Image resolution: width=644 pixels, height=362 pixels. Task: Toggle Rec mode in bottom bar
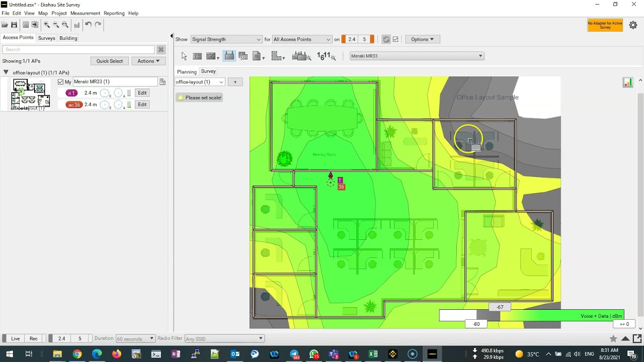[x=33, y=338]
